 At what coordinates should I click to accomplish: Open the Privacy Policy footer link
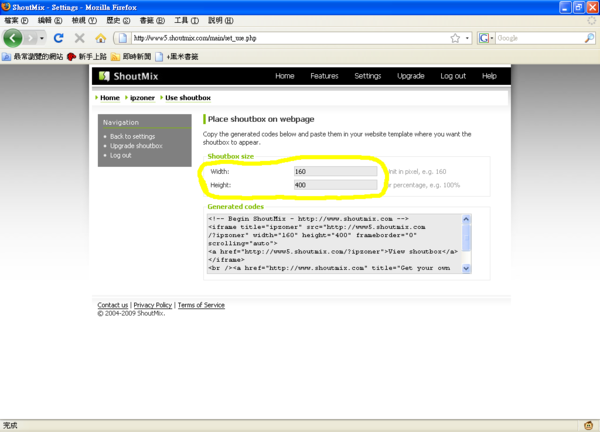coord(153,305)
